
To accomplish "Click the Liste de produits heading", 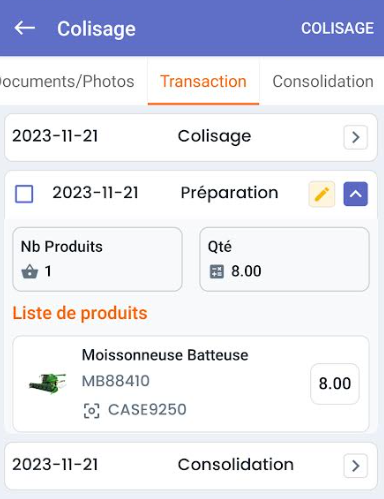I will click(x=80, y=313).
